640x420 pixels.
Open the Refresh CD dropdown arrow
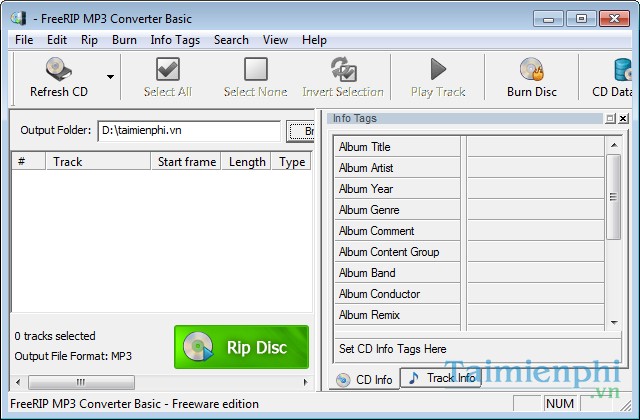(110, 77)
